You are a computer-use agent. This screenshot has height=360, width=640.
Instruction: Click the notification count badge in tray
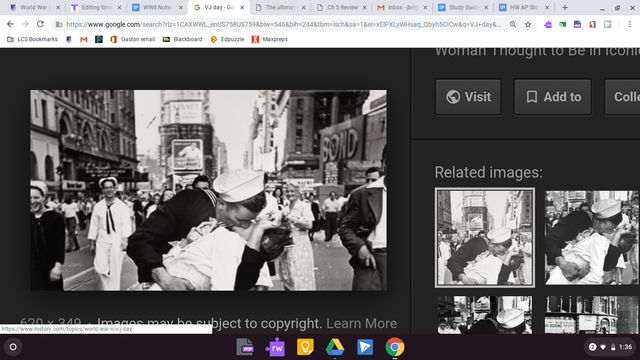tap(592, 347)
